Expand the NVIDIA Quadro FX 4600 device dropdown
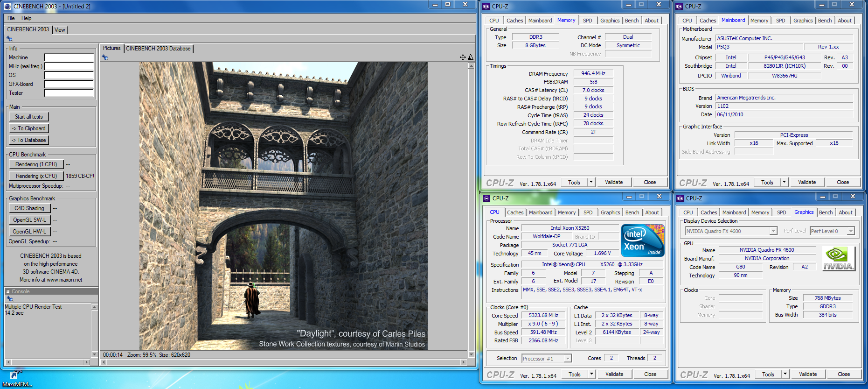Viewport: 868px width, 389px height. pyautogui.click(x=773, y=231)
